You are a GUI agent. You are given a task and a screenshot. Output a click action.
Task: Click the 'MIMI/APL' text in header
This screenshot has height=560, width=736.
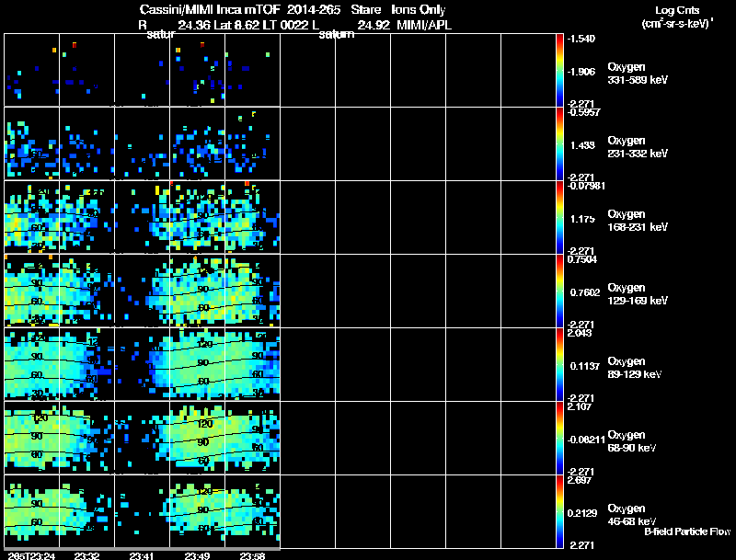pos(424,26)
